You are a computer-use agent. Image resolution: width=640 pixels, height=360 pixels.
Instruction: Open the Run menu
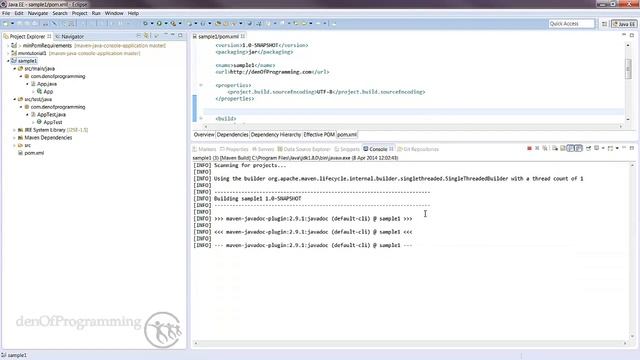tap(96, 13)
